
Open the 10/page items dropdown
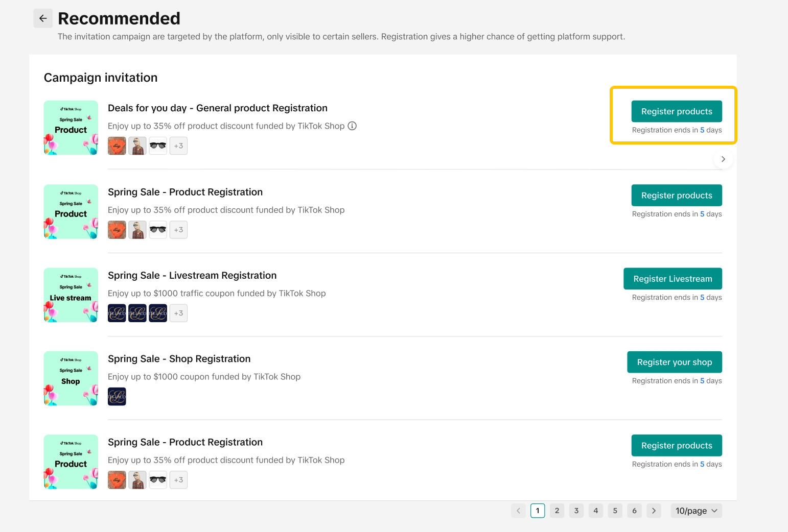(x=696, y=511)
